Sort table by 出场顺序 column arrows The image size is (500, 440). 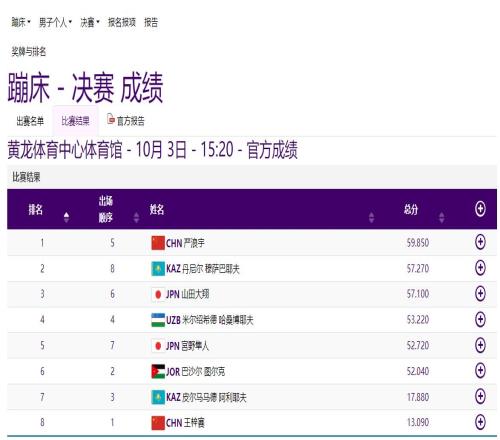(136, 217)
